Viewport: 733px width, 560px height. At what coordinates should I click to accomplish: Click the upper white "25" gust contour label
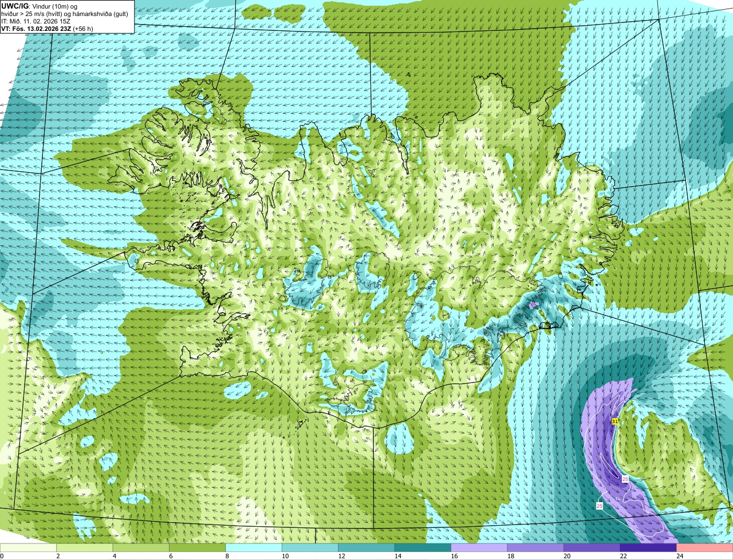tap(625, 479)
